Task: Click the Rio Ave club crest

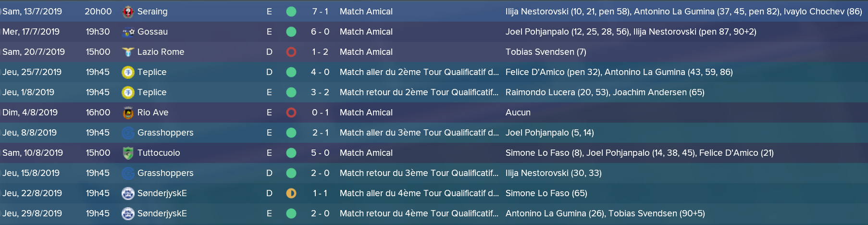Action: (x=128, y=112)
